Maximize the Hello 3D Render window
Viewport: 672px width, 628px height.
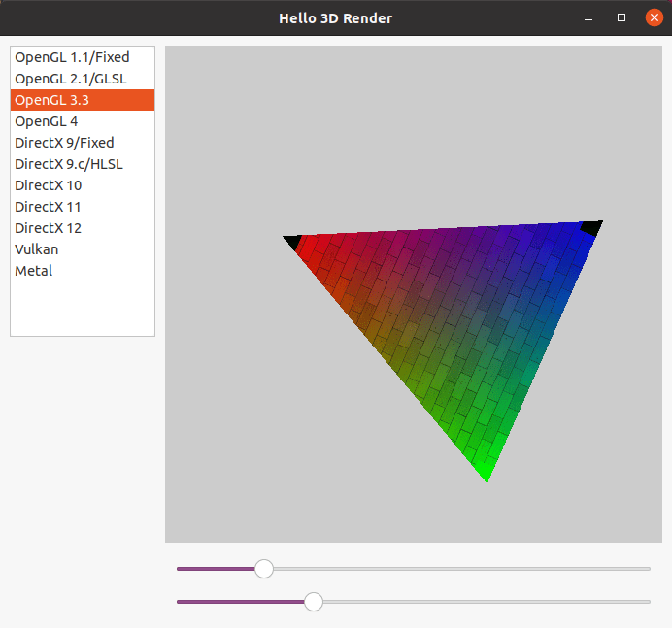622,18
